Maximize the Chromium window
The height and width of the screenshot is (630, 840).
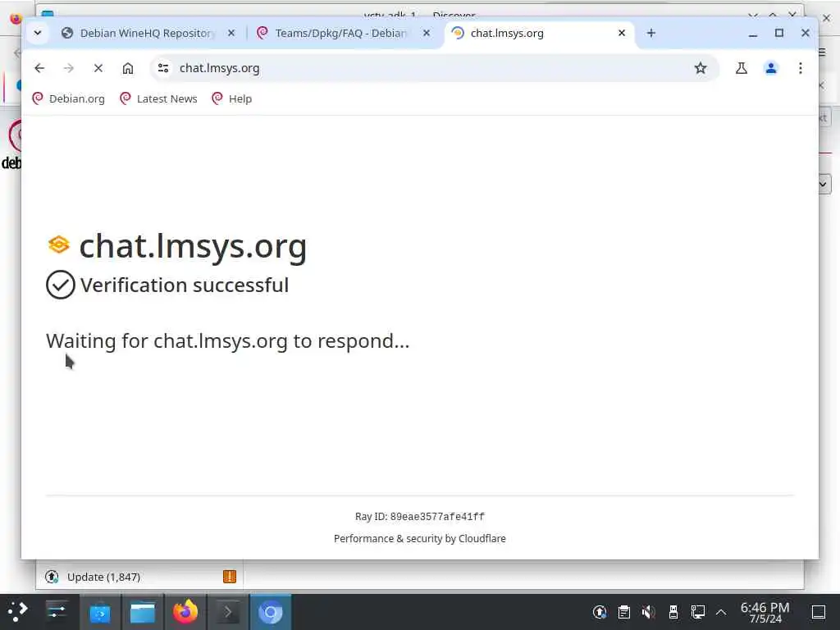[779, 33]
